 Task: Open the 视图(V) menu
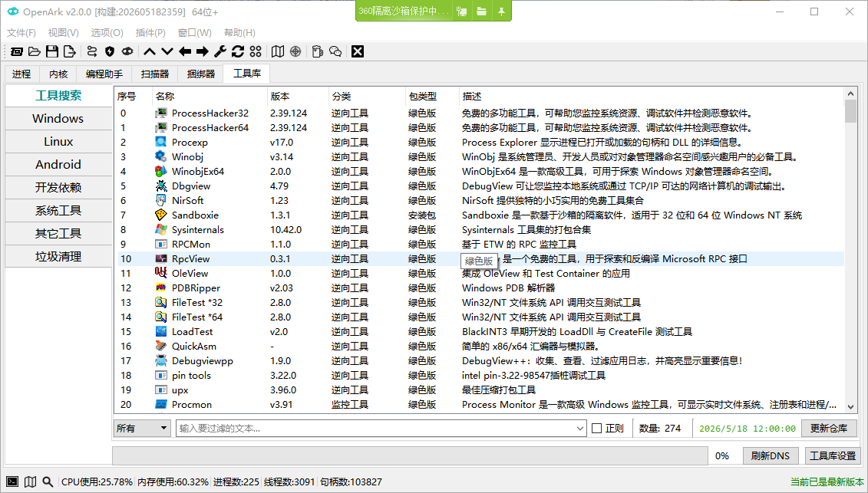63,33
